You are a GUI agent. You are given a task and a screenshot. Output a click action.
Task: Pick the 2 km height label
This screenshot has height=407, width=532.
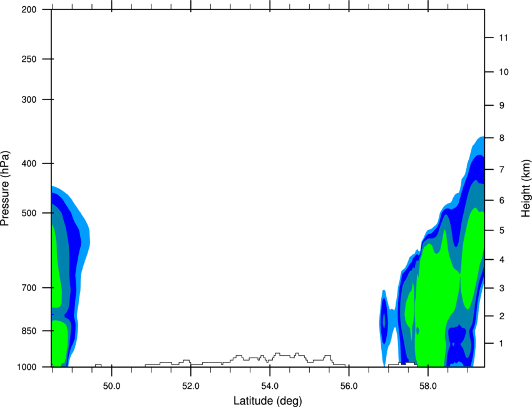pyautogui.click(x=502, y=316)
